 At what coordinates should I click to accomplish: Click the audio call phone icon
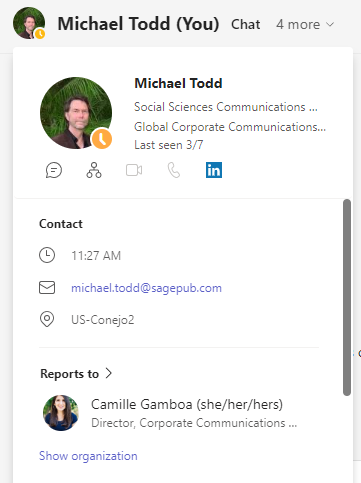point(174,170)
